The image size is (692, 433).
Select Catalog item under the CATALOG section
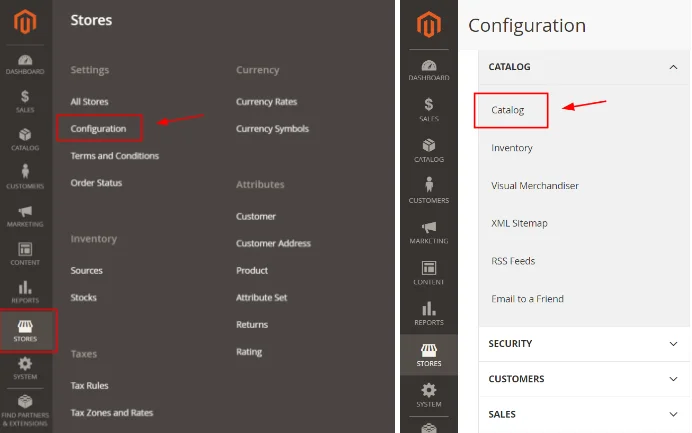(508, 110)
